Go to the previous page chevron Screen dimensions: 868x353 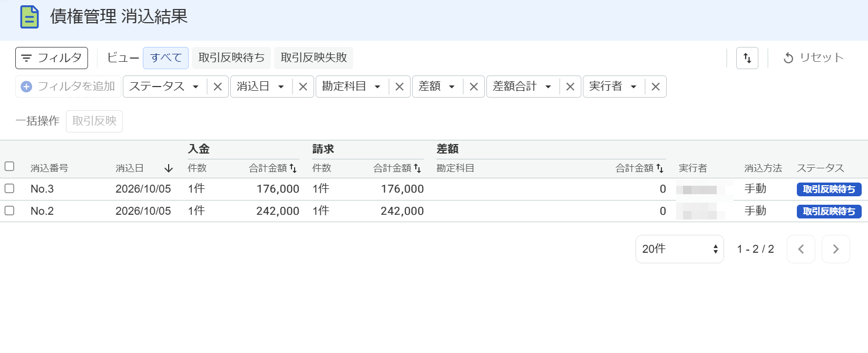[x=801, y=249]
